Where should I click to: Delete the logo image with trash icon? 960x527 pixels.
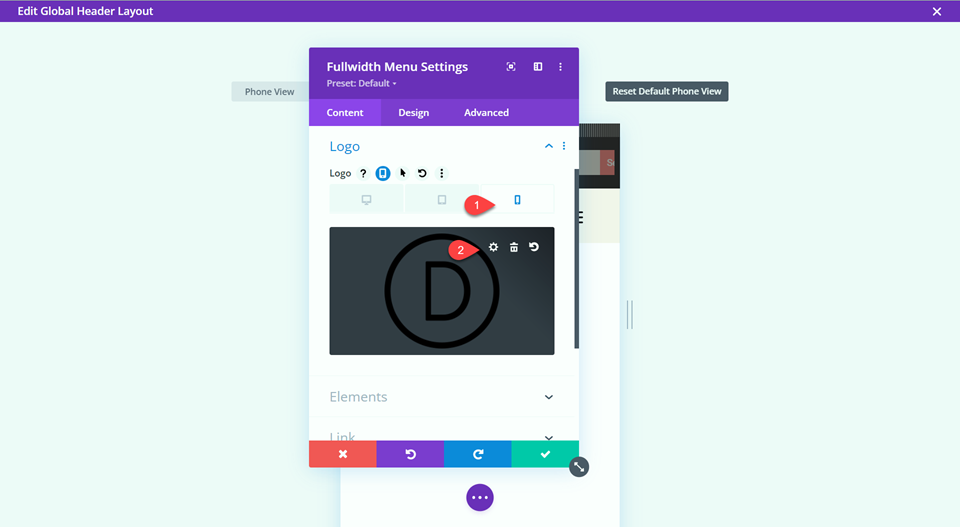tap(514, 247)
